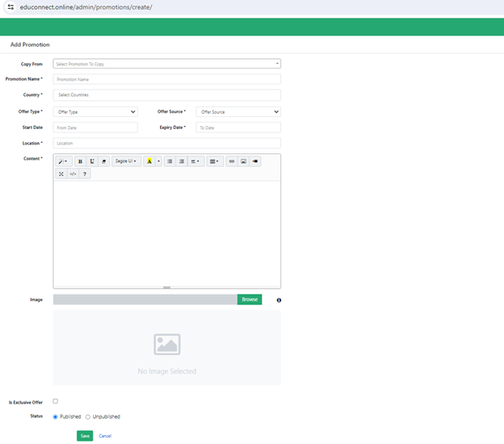Click the No Image Selected placeholder
Screen dimensions: 504x444
(167, 348)
